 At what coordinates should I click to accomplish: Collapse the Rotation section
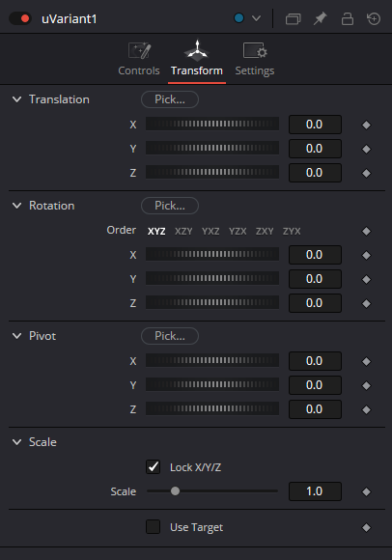(16, 206)
